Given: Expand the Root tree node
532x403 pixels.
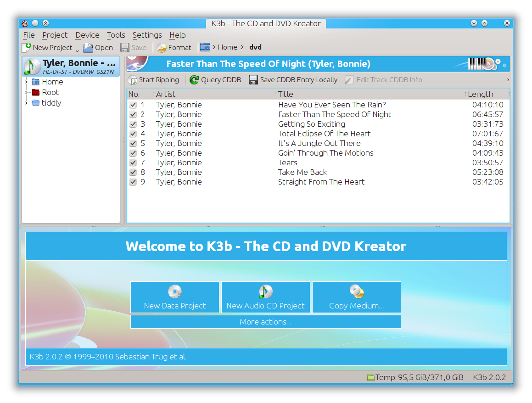Looking at the screenshot, I should coord(26,92).
